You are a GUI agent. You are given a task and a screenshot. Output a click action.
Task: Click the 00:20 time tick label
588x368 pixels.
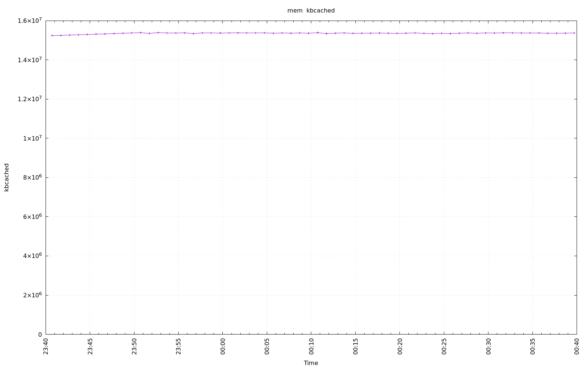tap(400, 347)
